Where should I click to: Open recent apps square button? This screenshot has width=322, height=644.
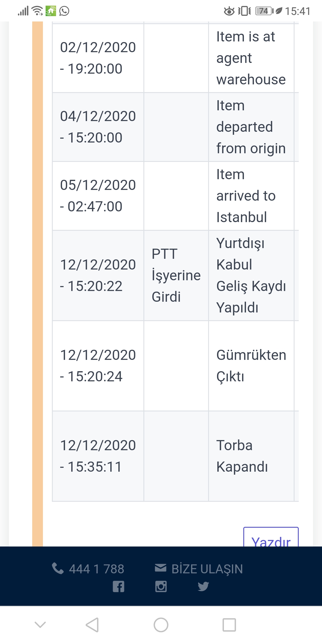(229, 625)
